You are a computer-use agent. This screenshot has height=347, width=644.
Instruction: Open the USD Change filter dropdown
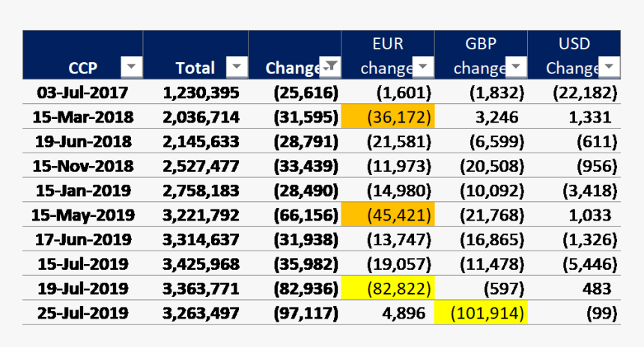click(x=610, y=68)
